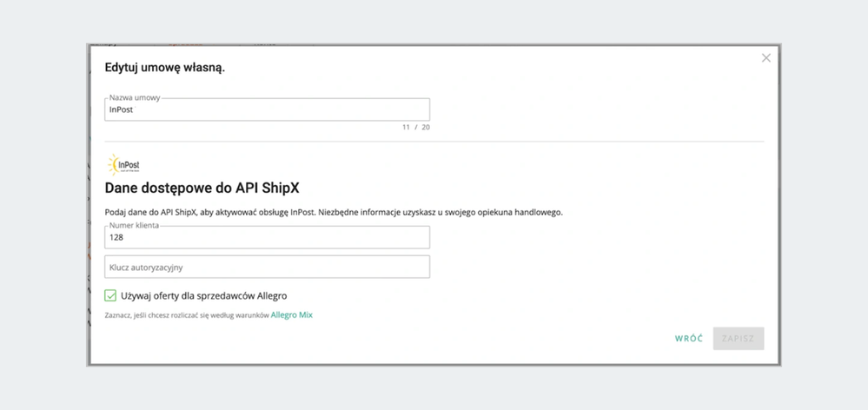This screenshot has height=410, width=868.
Task: Click the 'Podaj dane do API ShipX' description text
Action: click(x=334, y=212)
